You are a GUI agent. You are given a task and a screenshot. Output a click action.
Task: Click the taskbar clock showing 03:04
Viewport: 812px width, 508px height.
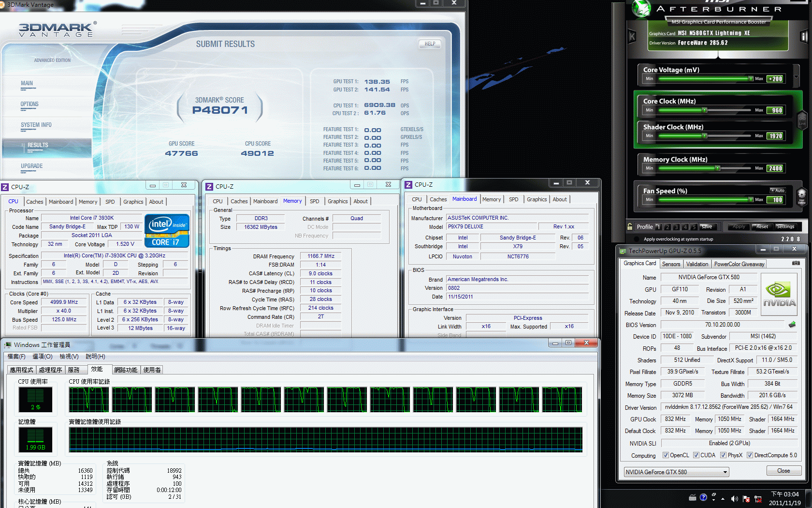[x=785, y=498]
